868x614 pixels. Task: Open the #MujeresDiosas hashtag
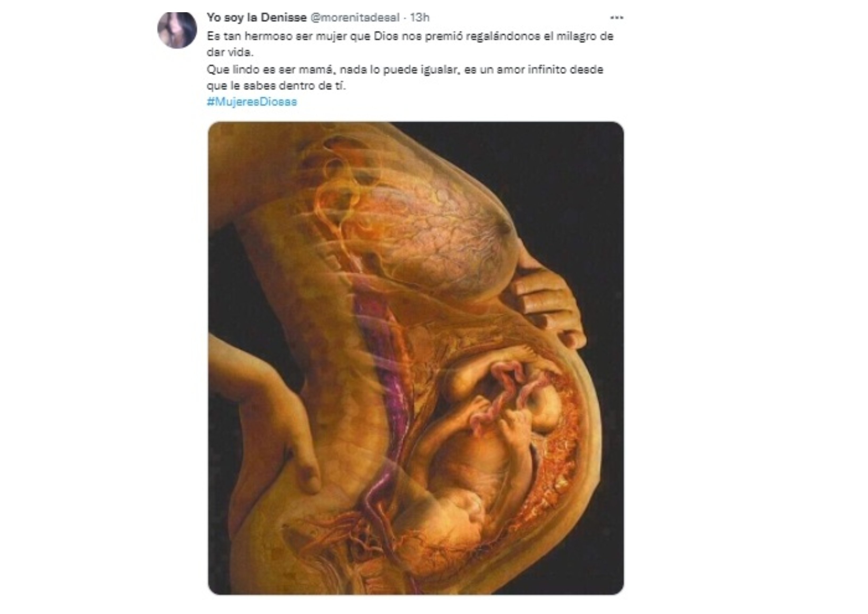252,102
